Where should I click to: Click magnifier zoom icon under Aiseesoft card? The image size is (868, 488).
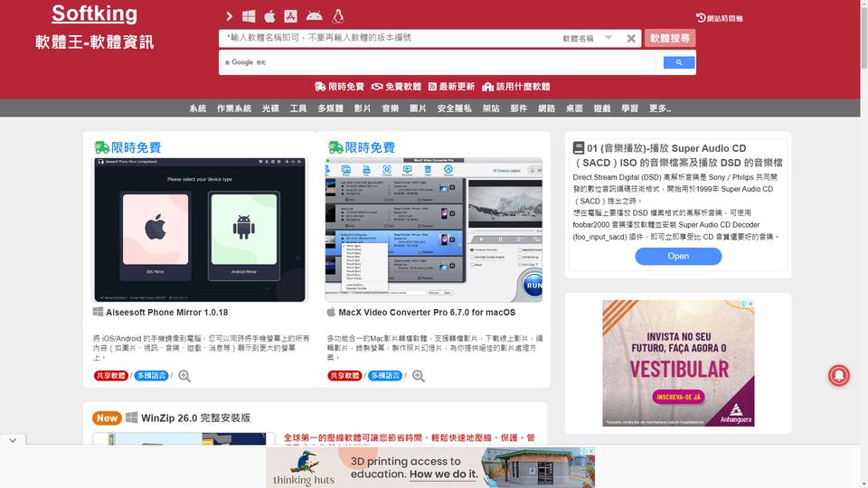184,376
